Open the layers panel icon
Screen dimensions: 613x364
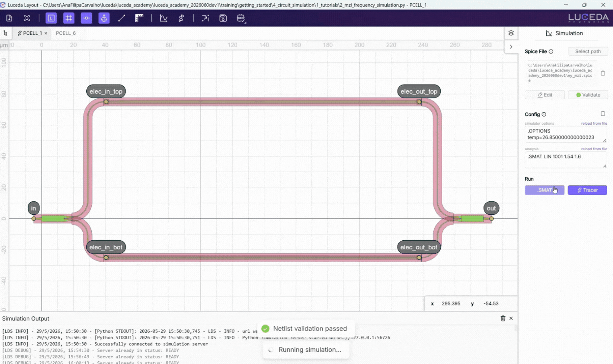click(x=511, y=33)
